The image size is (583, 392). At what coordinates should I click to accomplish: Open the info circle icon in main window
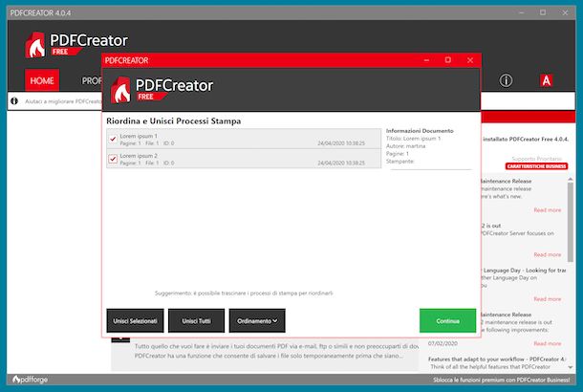(506, 80)
